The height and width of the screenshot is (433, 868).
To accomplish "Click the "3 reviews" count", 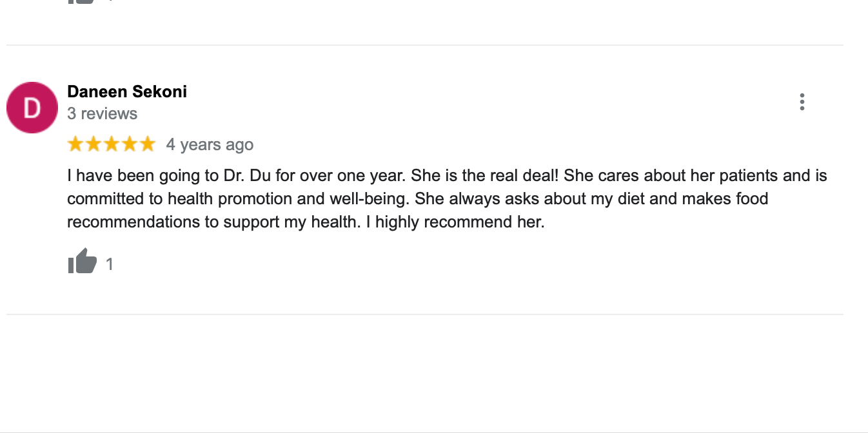I will tap(102, 113).
